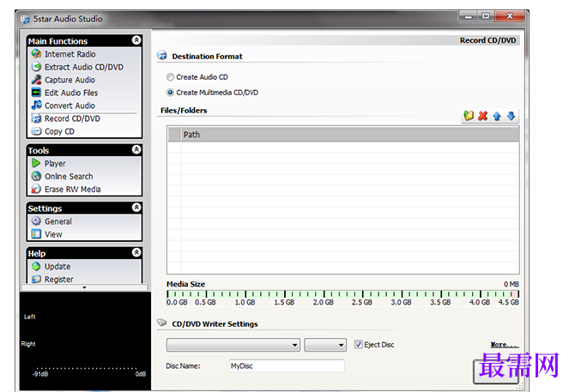Collapse the Settings panel
Viewport: 575px width, 392px height.
point(136,208)
